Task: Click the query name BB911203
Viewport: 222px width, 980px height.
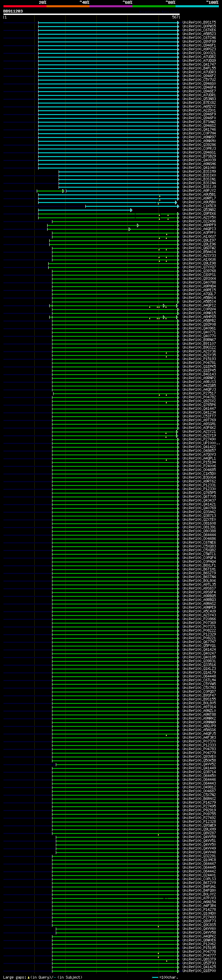Action: [x=13, y=11]
